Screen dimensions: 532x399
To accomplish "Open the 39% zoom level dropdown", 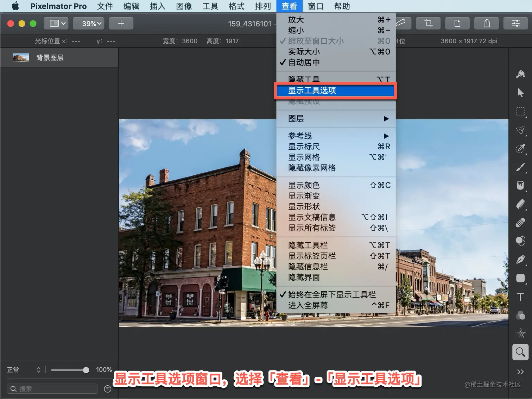I will [x=88, y=23].
